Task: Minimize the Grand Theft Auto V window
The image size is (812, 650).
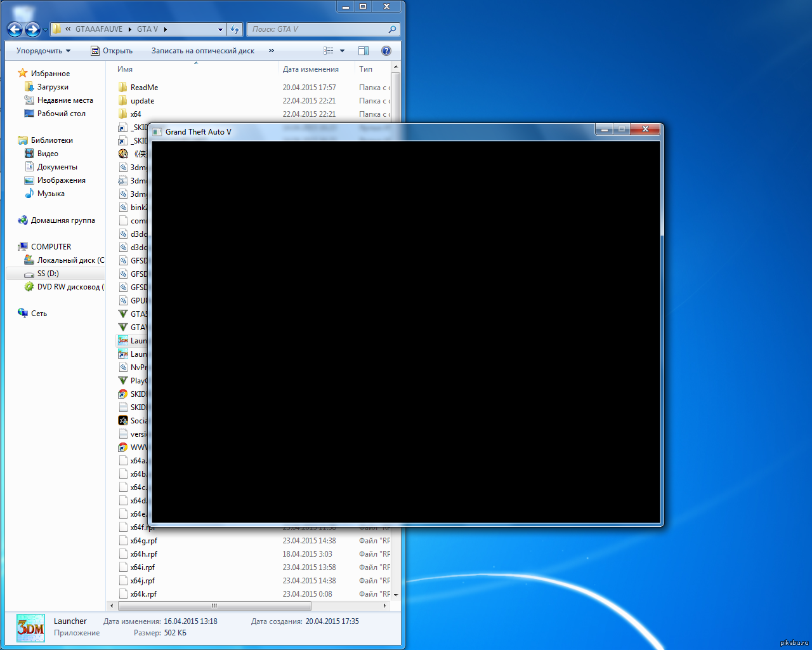Action: click(x=605, y=129)
